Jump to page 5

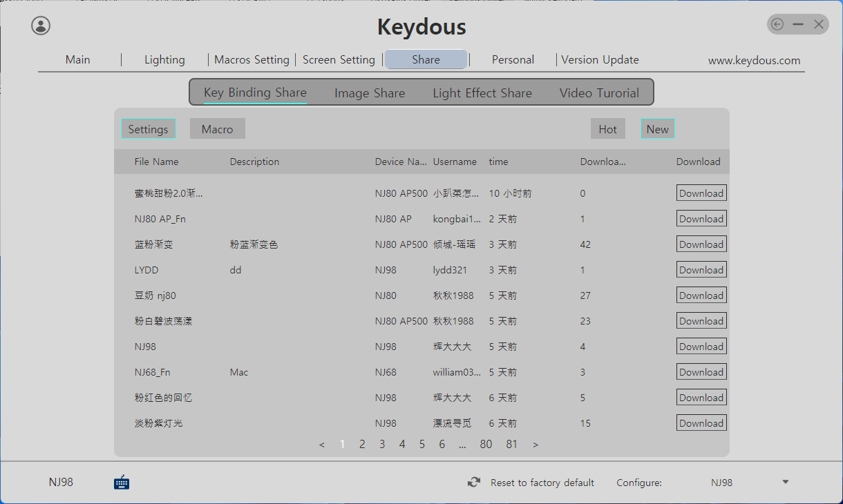pyautogui.click(x=422, y=445)
